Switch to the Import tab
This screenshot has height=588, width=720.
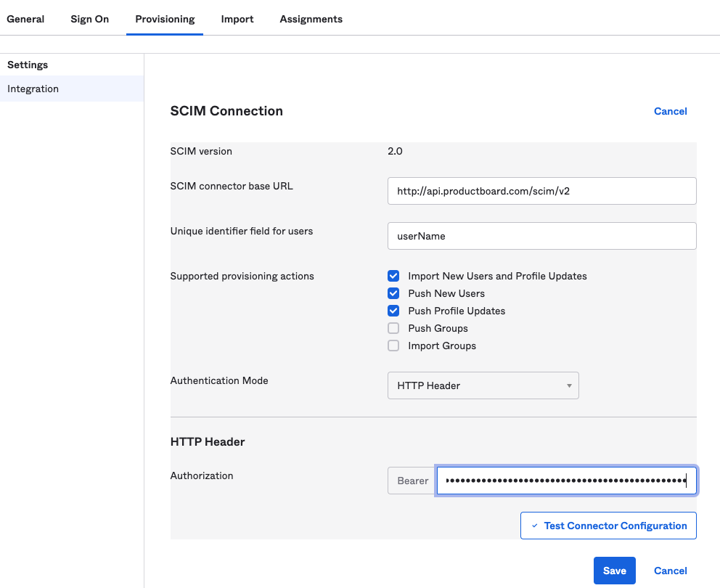[x=237, y=19]
